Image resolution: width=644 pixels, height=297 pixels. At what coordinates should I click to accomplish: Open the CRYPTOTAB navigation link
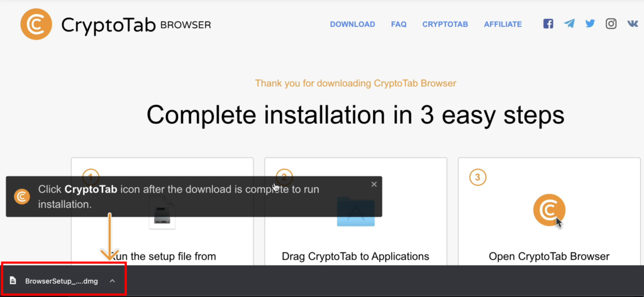click(x=445, y=24)
